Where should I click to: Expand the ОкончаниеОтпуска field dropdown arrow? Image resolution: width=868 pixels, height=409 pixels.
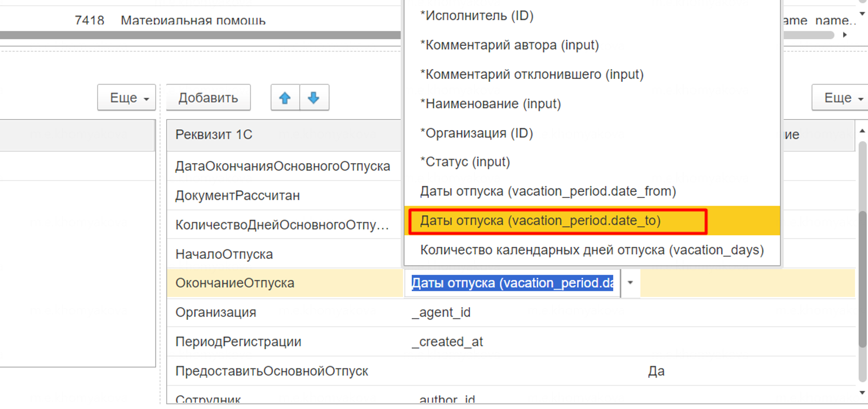pos(630,283)
